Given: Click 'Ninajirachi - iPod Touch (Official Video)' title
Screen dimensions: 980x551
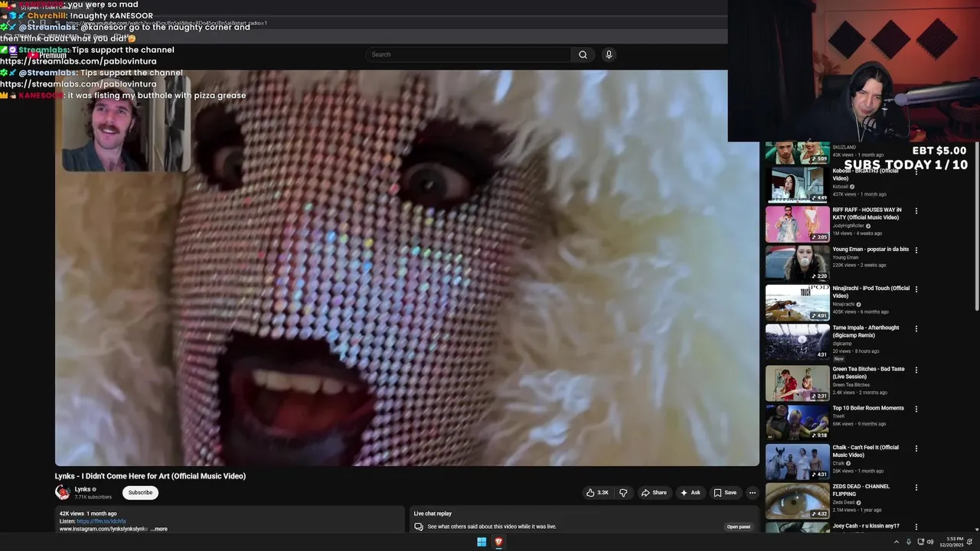Looking at the screenshot, I should [x=871, y=292].
